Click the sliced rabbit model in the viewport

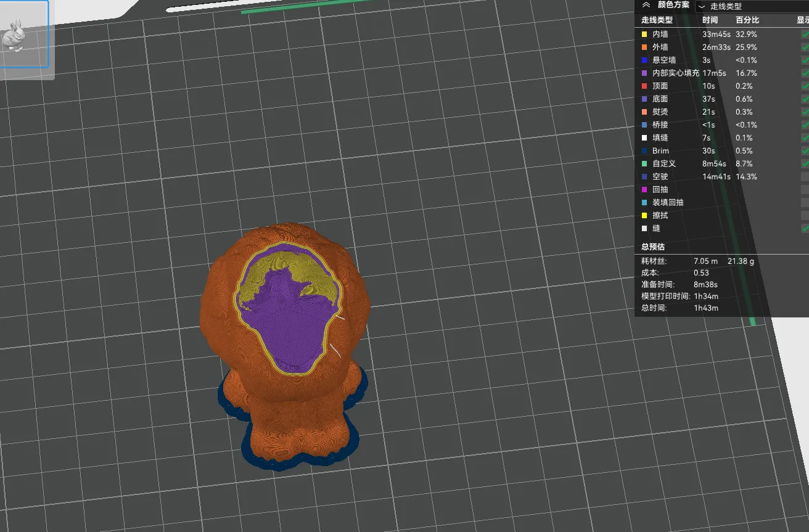tap(285, 345)
